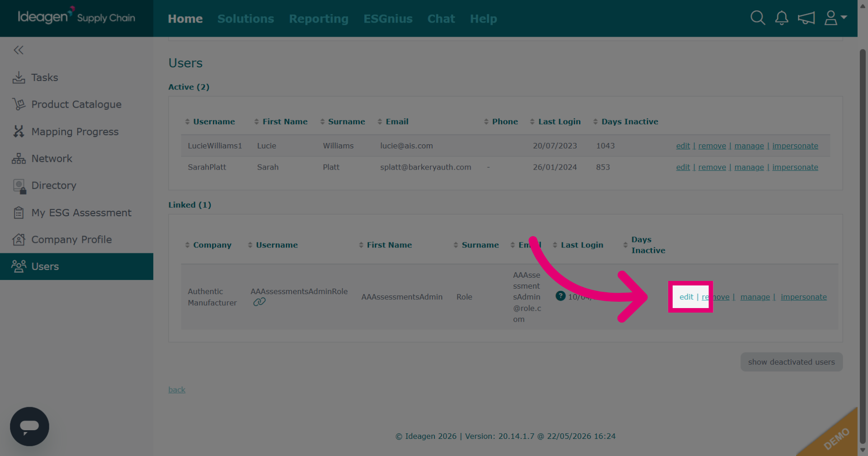Open the user account dropdown

pos(835,18)
